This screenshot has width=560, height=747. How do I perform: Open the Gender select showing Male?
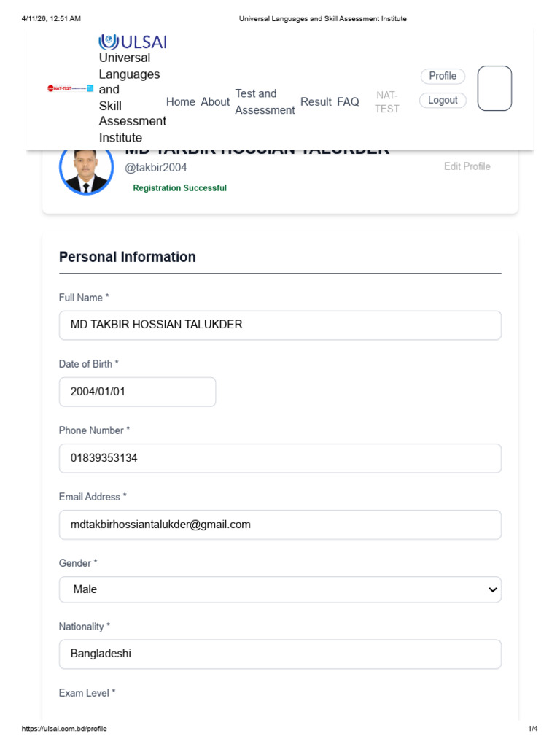point(280,589)
